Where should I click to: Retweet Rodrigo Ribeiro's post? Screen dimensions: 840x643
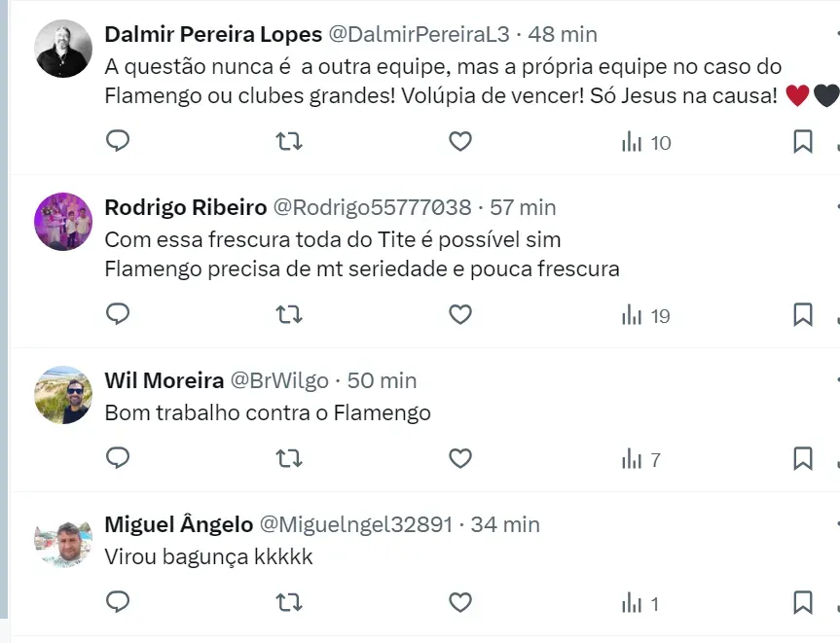click(x=289, y=315)
